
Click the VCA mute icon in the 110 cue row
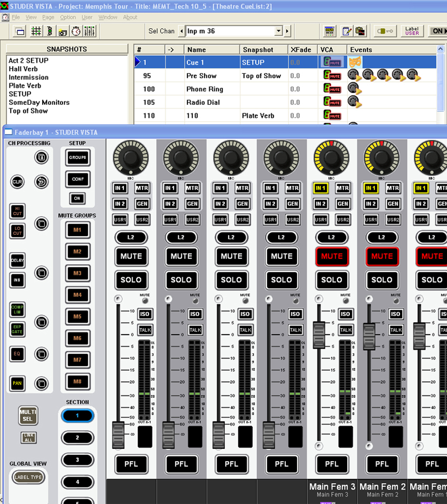[x=332, y=115]
